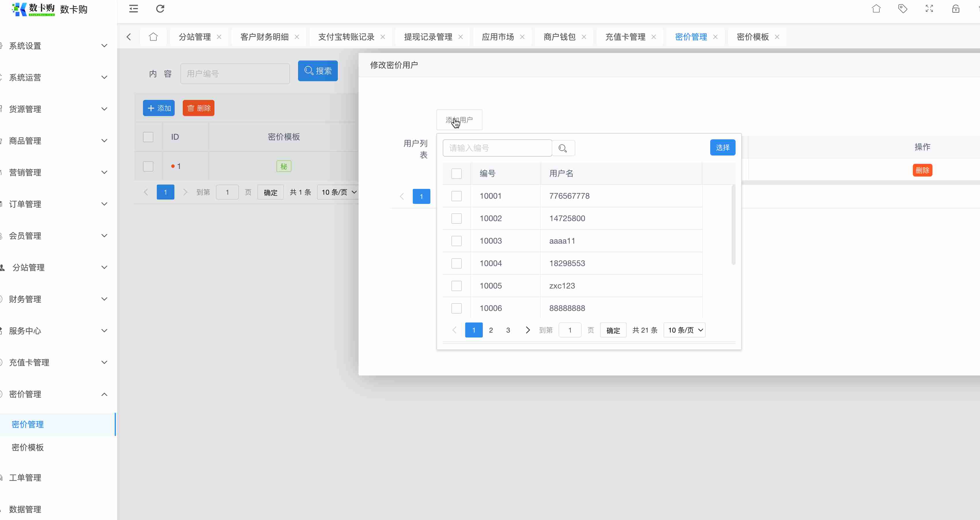The height and width of the screenshot is (520, 980).
Task: Click the 请输入编号 input field
Action: pos(497,148)
